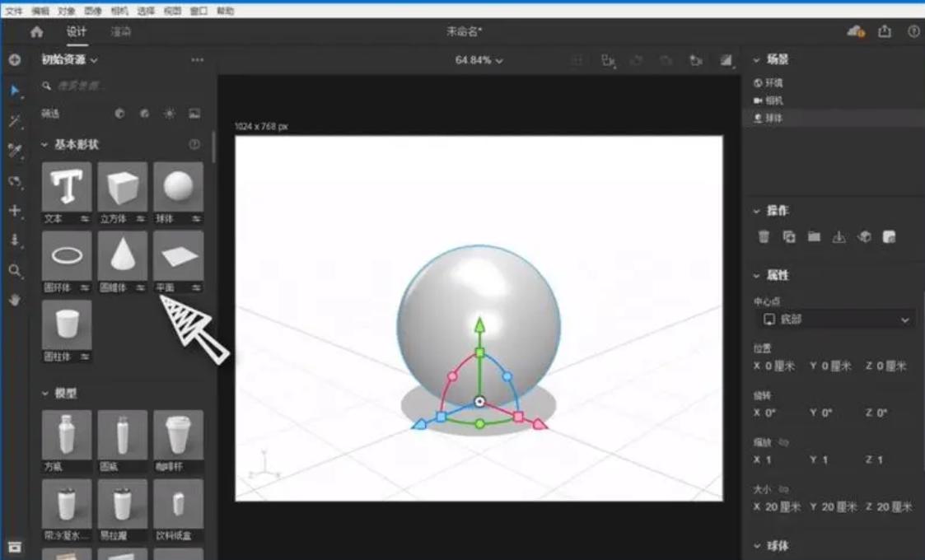This screenshot has width=925, height=560.
Task: Click the Add and import content plus icon
Action: tap(15, 59)
